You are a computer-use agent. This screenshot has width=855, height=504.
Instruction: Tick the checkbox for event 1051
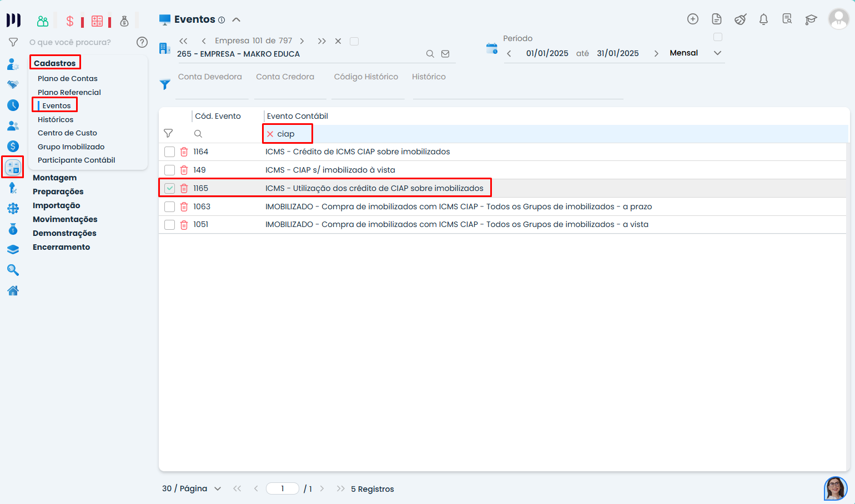[x=170, y=225]
